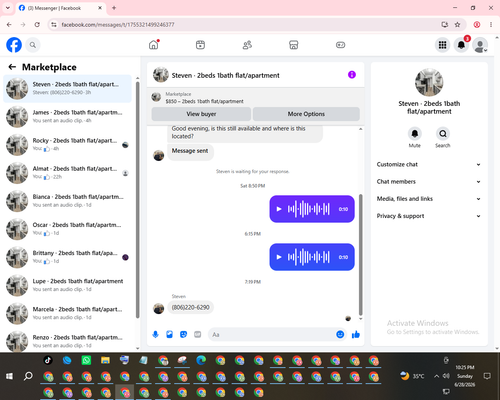
Task: Choose a sticker with the sticker icon
Action: coord(183,334)
